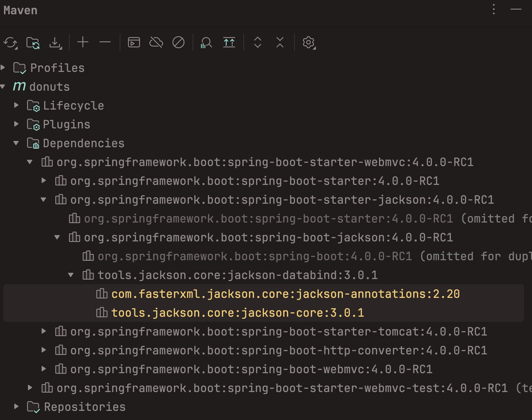Toggle Show Dependencies as list icon
This screenshot has width=532, height=420.
point(229,43)
